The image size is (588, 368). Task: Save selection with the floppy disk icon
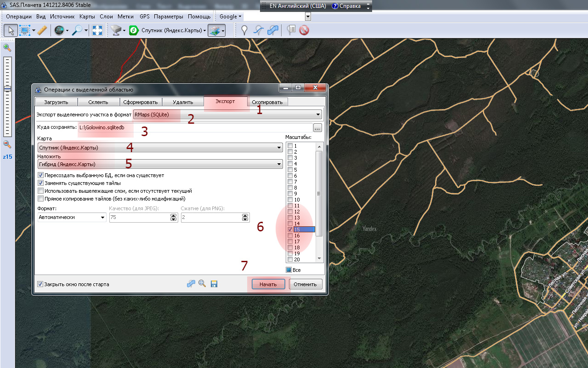pos(214,284)
